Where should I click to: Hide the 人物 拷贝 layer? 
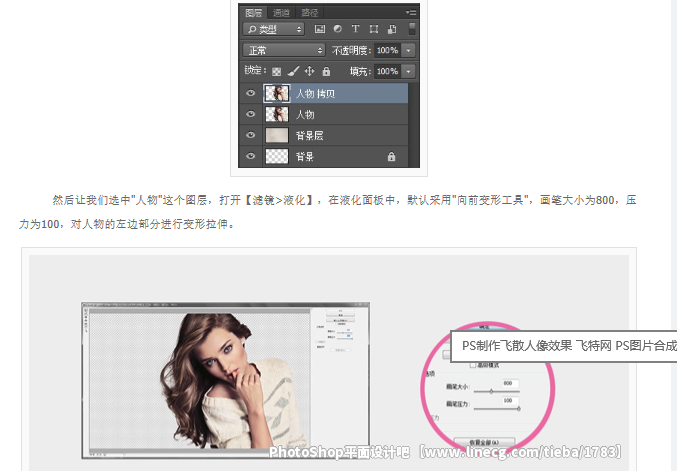tap(251, 94)
